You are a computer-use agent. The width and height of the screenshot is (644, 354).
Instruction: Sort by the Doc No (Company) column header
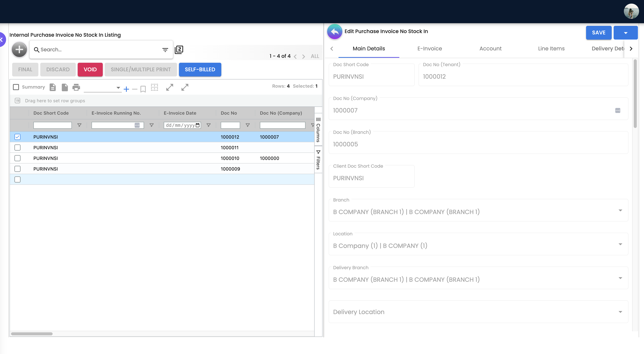281,113
